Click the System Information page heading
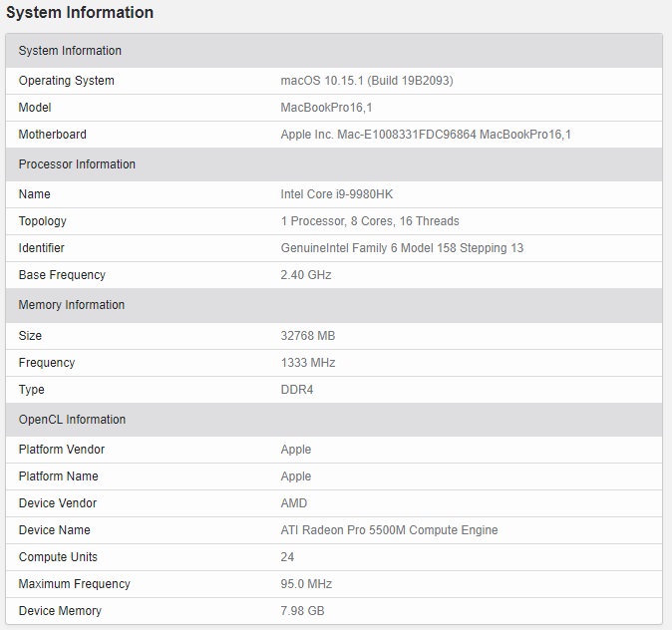Viewport: 672px width, 630px height. (81, 13)
